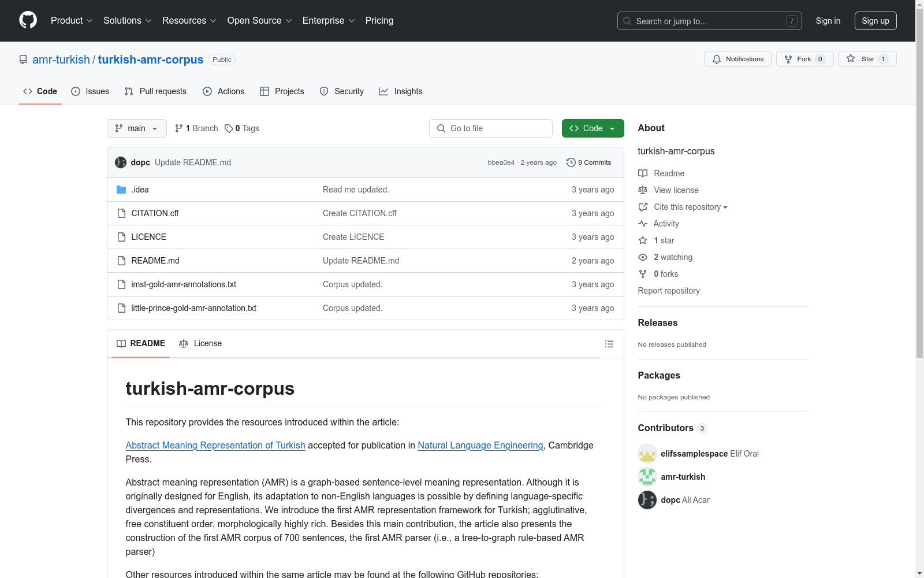Fork this repository
This screenshot has height=578, width=924.
click(805, 59)
